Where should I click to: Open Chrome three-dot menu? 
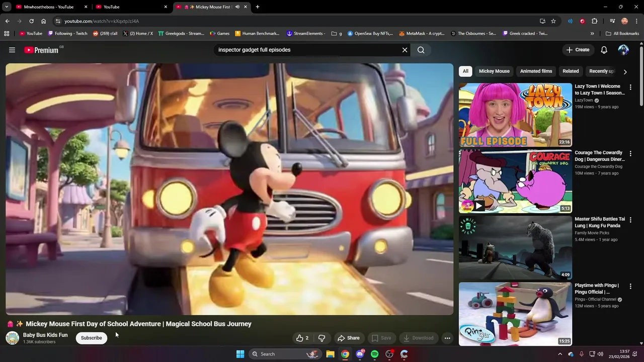point(636,21)
